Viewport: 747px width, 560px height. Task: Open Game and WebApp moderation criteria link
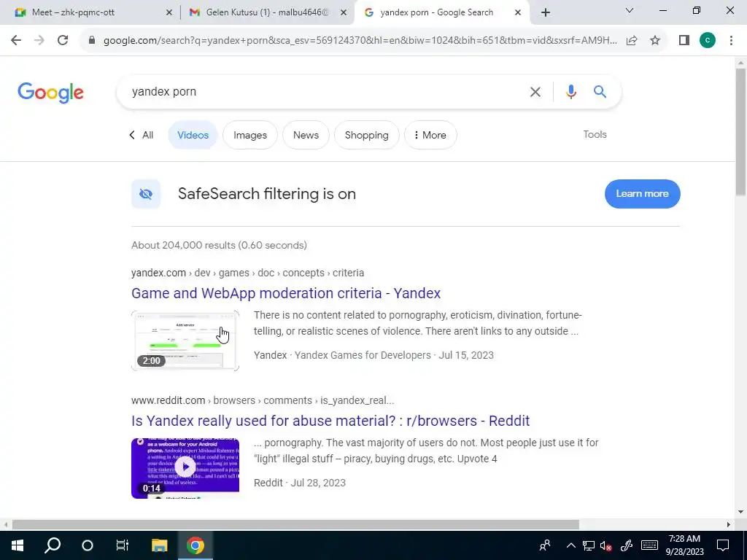tap(286, 293)
